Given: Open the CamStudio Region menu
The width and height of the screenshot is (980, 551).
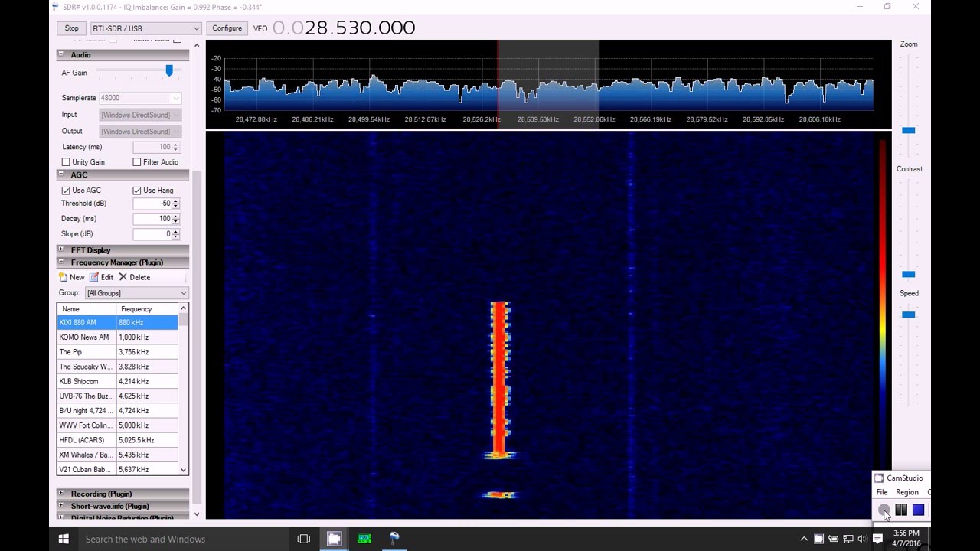Looking at the screenshot, I should [907, 492].
